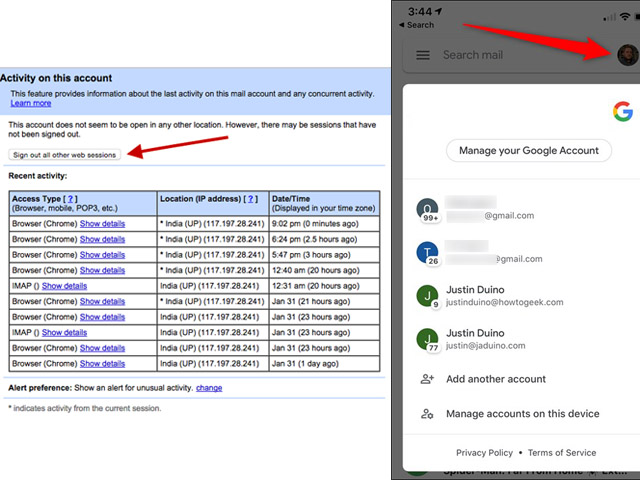
Task: Click 'Activity on this account' heading
Action: [x=56, y=78]
